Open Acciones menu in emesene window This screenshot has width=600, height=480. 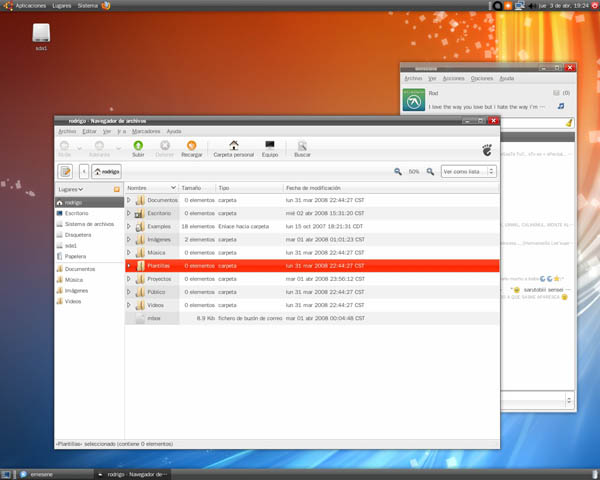pos(453,78)
